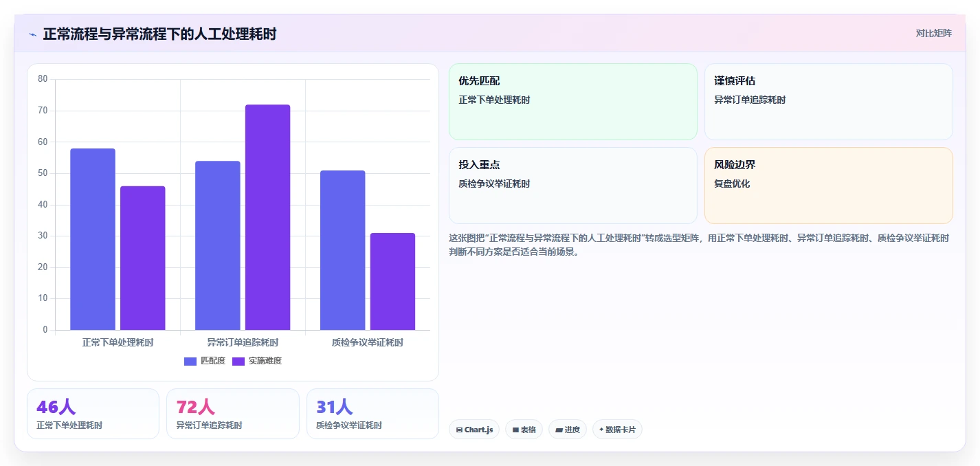Toggle the 实施难度 legend swatch
Screen dimensions: 980x466
[238, 362]
